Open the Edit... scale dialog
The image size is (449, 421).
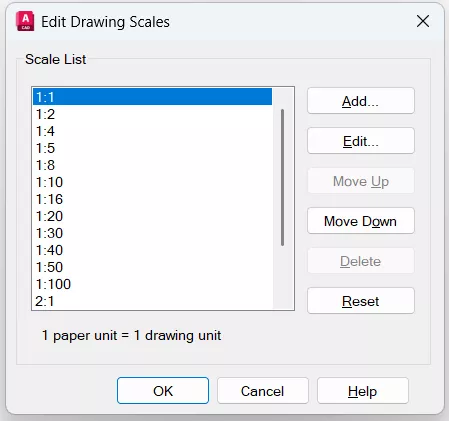pyautogui.click(x=361, y=141)
